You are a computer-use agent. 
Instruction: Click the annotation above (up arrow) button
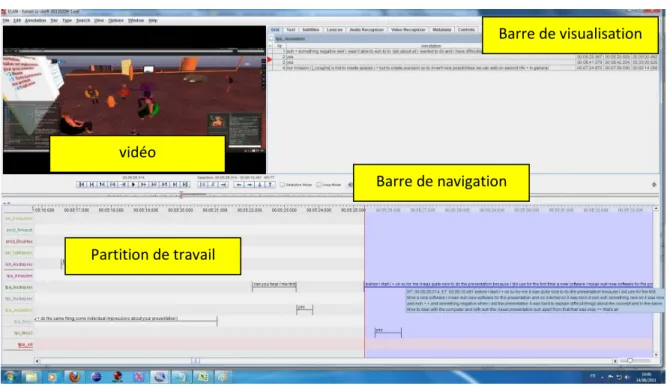pos(270,184)
